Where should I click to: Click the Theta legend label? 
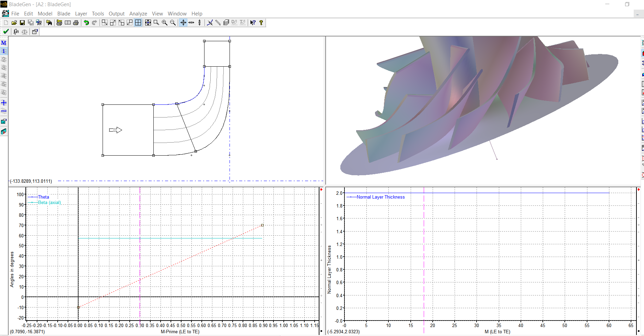pyautogui.click(x=44, y=197)
